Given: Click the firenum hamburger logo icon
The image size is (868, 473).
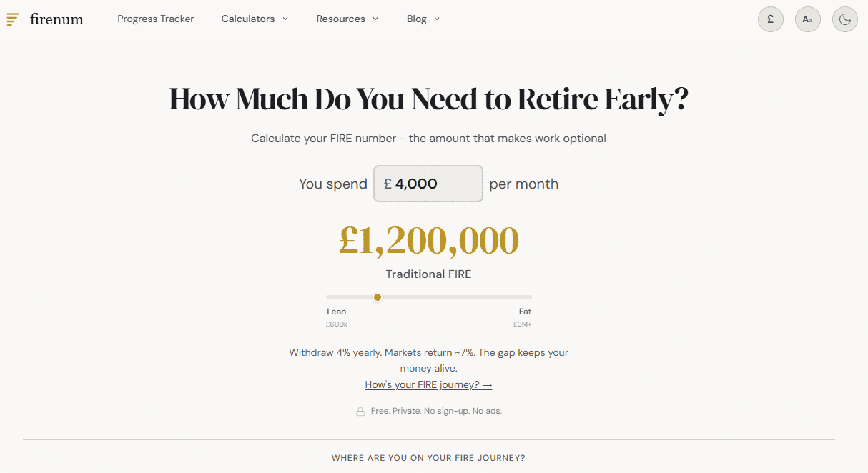Looking at the screenshot, I should [13, 19].
